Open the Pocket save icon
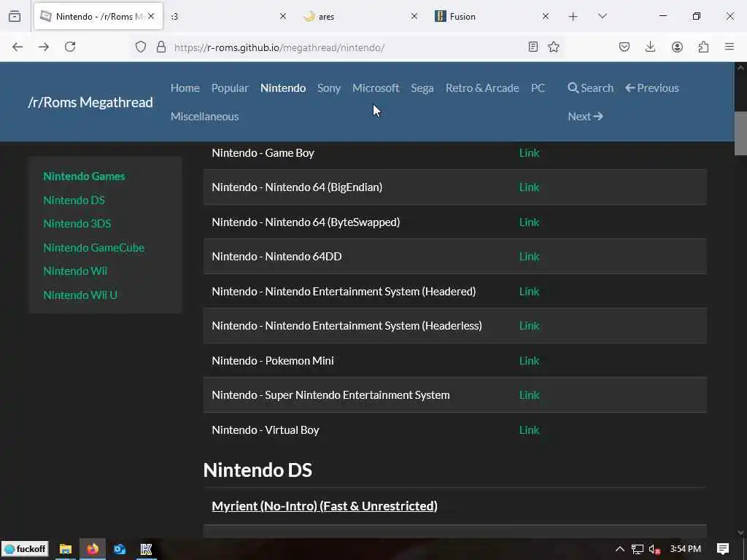Image resolution: width=747 pixels, height=560 pixels. point(624,47)
